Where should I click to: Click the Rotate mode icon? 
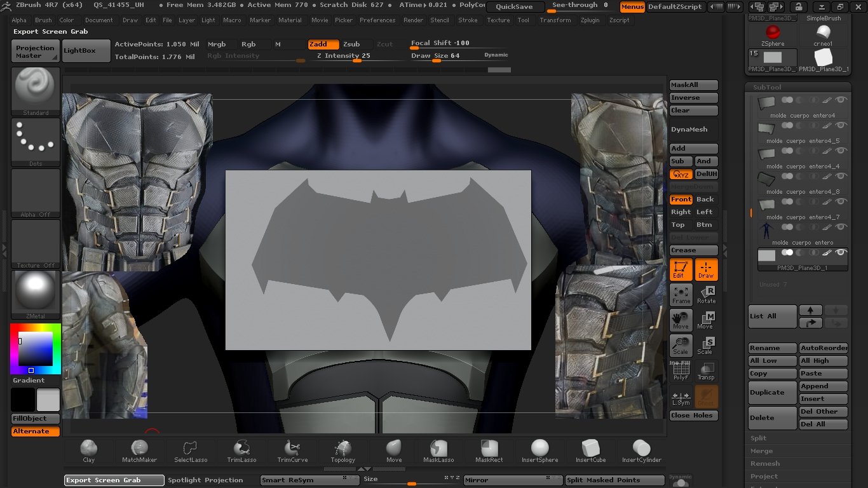[x=707, y=295]
